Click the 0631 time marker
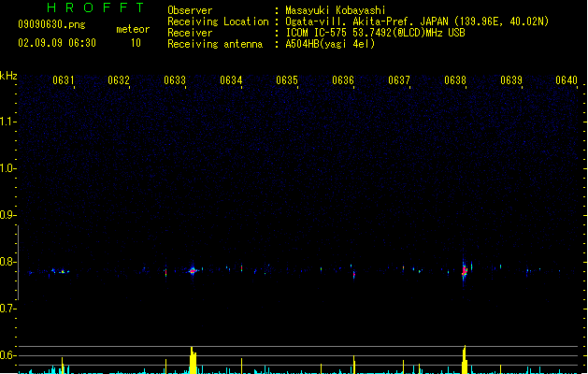Screen dimensions: 588x374 pos(63,80)
